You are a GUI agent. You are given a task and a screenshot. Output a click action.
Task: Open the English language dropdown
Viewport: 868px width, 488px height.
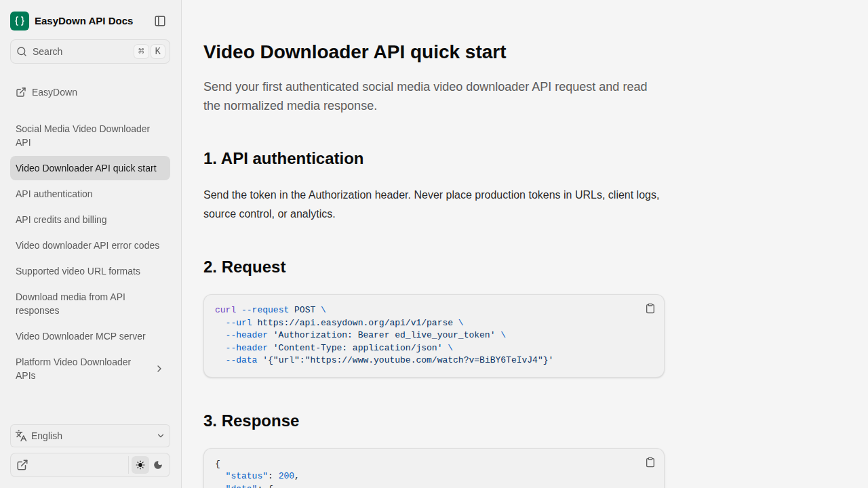(90, 436)
